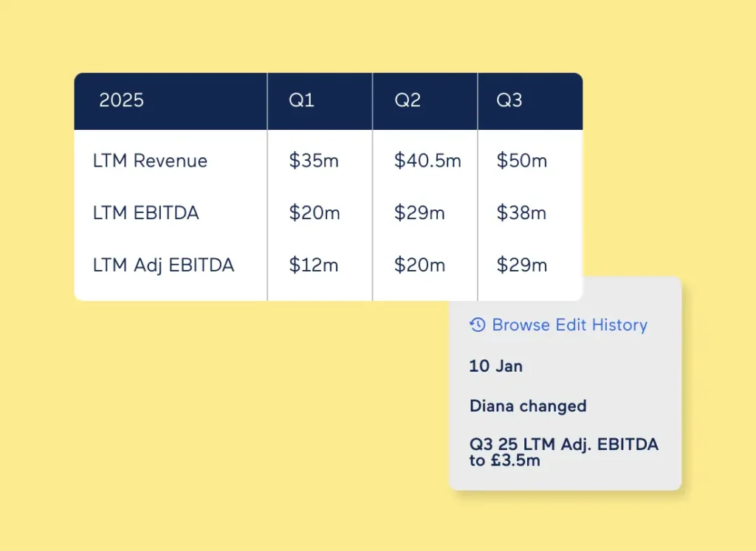Click the Q2 LTM EBITDA $29m cell
756x551 pixels.
[419, 213]
